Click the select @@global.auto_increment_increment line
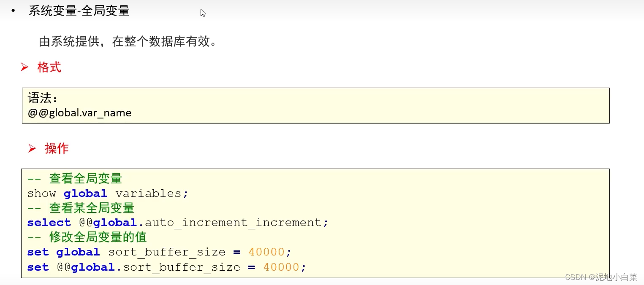 click(178, 223)
